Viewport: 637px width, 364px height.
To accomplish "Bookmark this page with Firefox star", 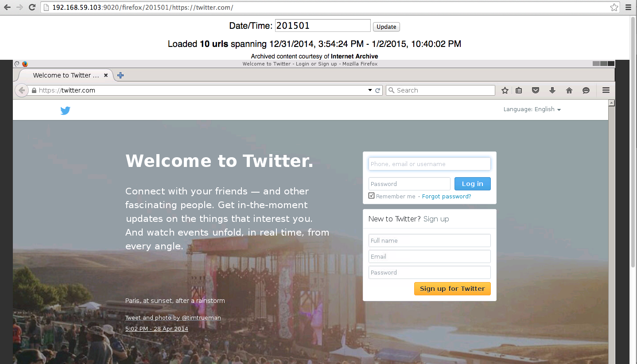I will click(505, 90).
